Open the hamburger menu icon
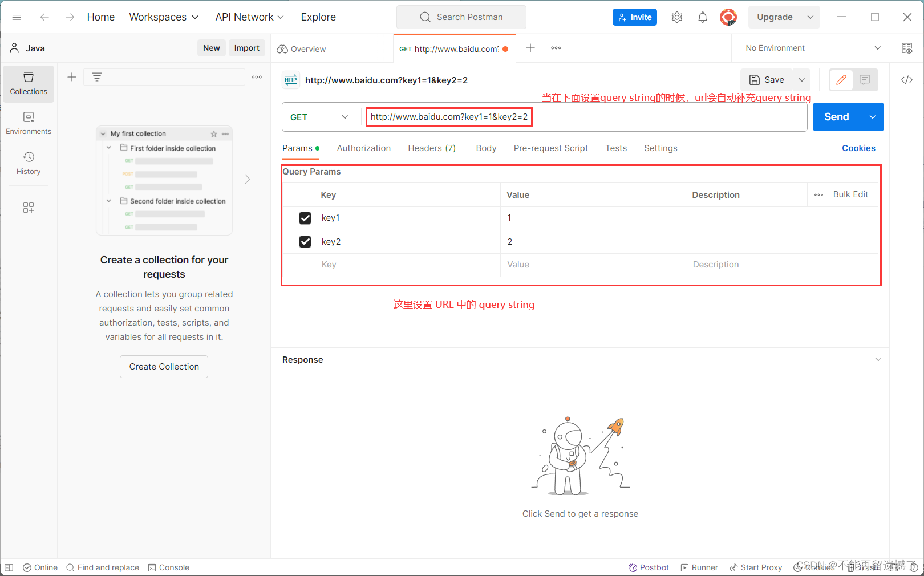 (x=17, y=17)
